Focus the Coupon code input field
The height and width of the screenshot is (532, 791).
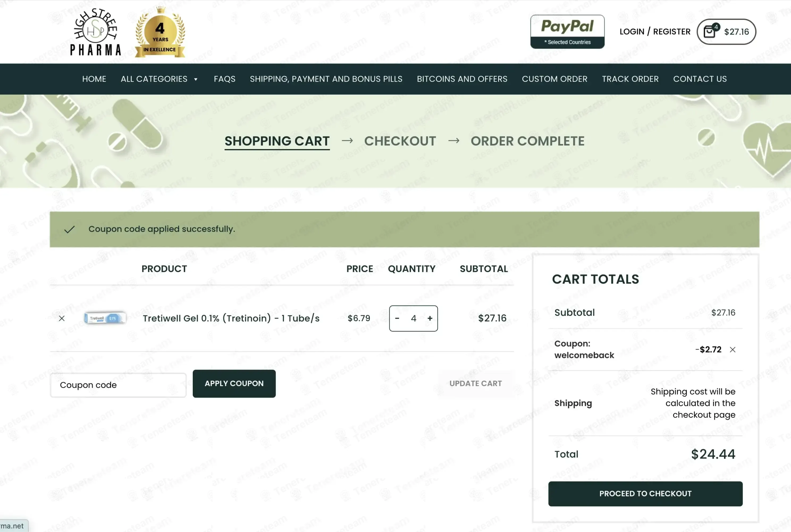(x=118, y=385)
